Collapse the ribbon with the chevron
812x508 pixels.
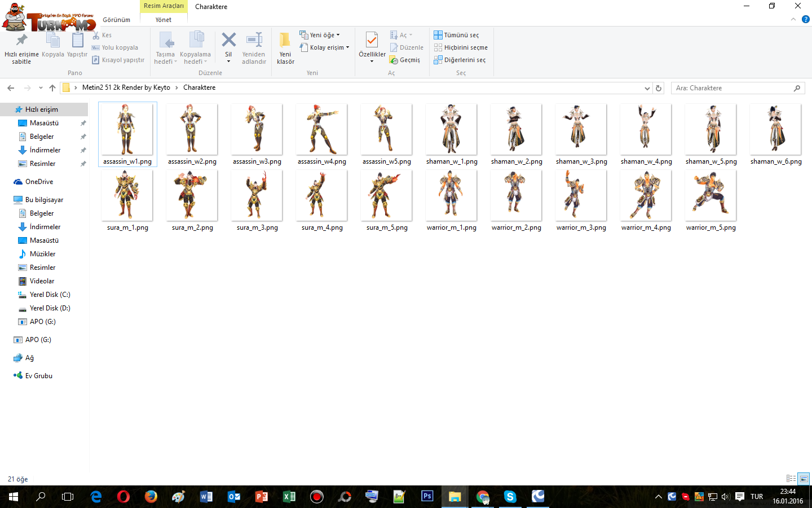tap(793, 19)
